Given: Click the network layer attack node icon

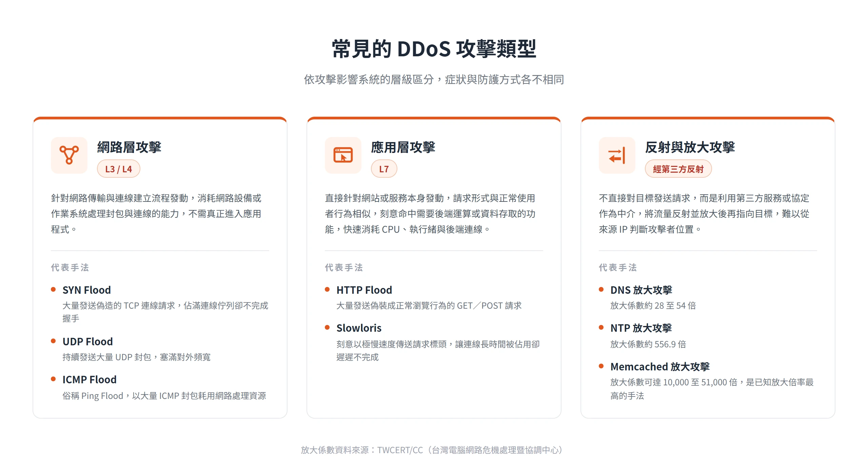Looking at the screenshot, I should coord(69,155).
